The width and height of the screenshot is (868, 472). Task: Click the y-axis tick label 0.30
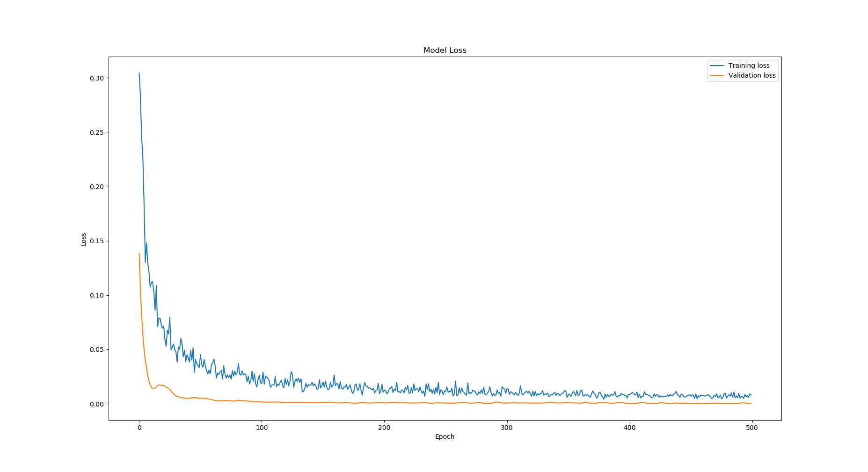[96, 78]
